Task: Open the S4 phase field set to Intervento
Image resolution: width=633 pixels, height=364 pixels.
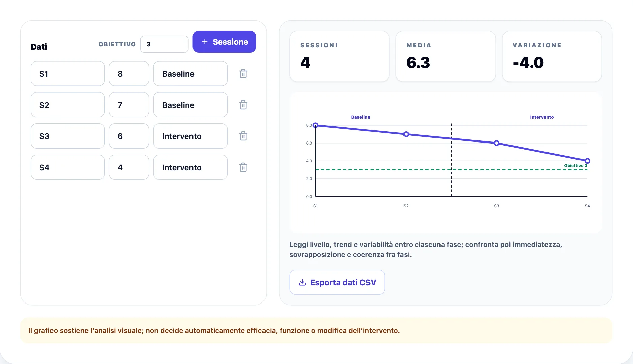Action: pos(190,167)
